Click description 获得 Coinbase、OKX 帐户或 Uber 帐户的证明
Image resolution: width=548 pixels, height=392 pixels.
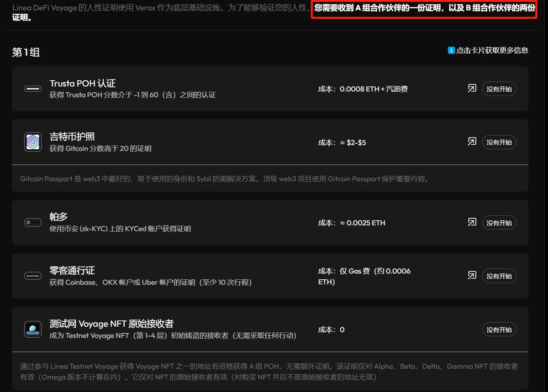pyautogui.click(x=151, y=282)
